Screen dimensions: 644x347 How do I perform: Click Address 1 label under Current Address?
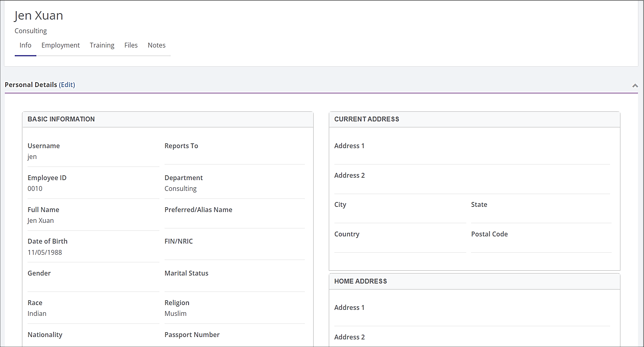point(350,146)
